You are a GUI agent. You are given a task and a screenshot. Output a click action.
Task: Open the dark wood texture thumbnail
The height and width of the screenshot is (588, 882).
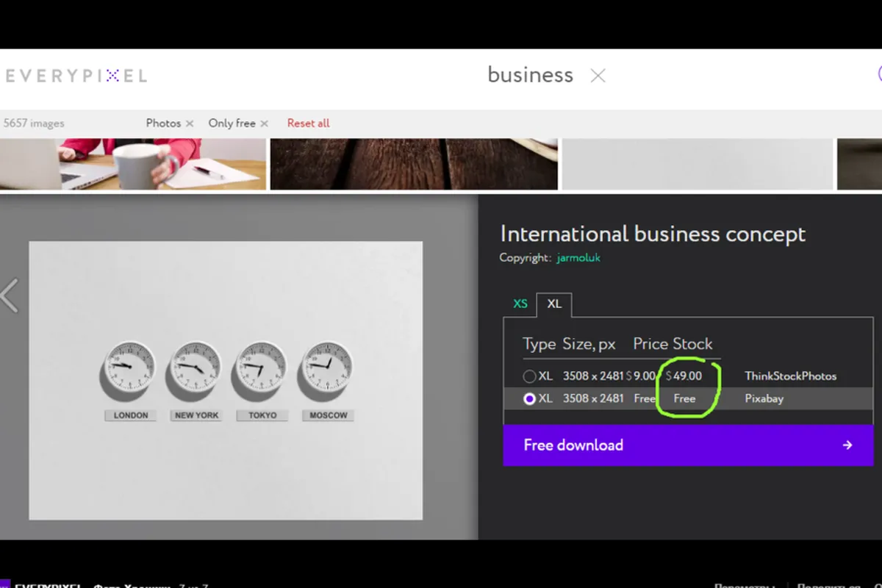click(x=414, y=164)
